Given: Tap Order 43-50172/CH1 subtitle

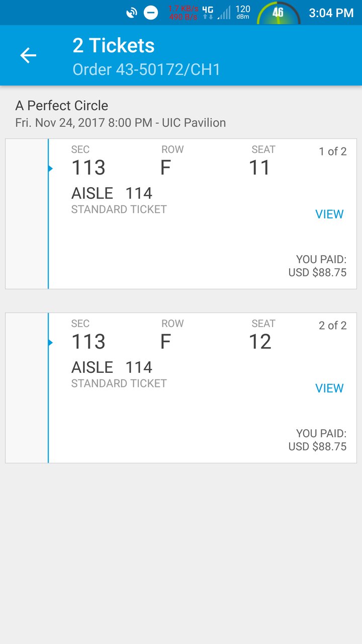Looking at the screenshot, I should pos(146,69).
